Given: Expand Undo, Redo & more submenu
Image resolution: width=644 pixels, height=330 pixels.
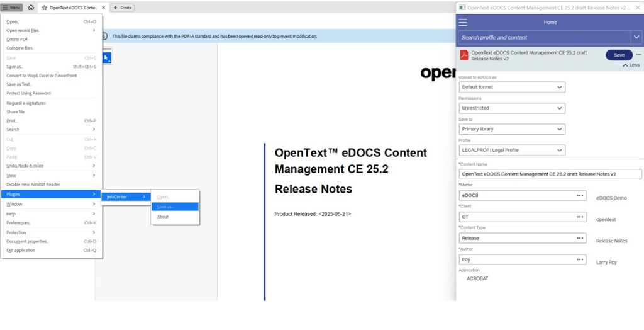Looking at the screenshot, I should [52, 166].
